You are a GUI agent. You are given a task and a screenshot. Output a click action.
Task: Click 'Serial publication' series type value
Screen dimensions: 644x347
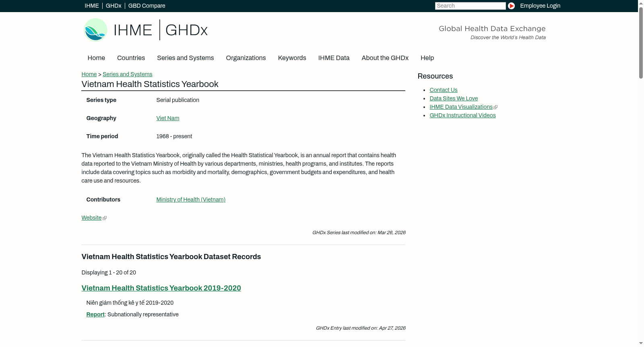178,100
